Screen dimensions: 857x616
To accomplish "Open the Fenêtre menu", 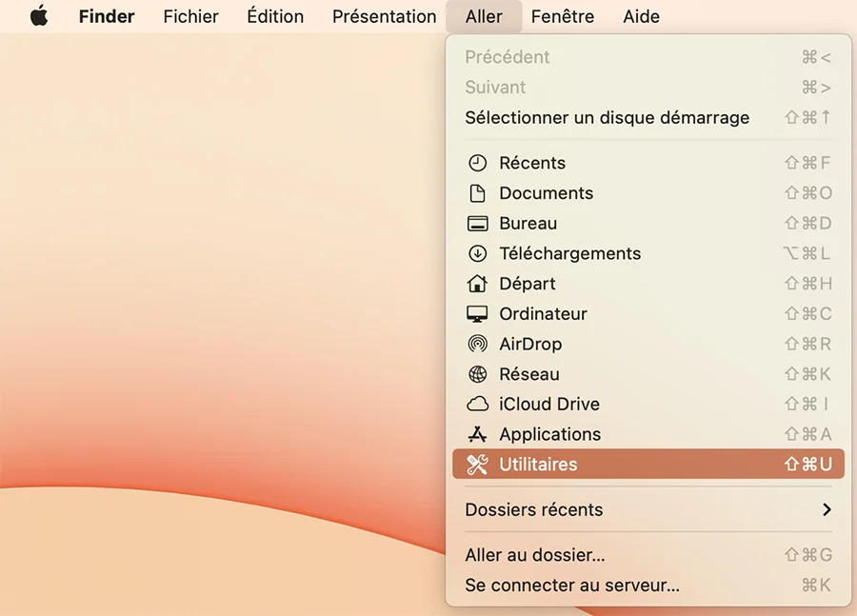I will (562, 16).
